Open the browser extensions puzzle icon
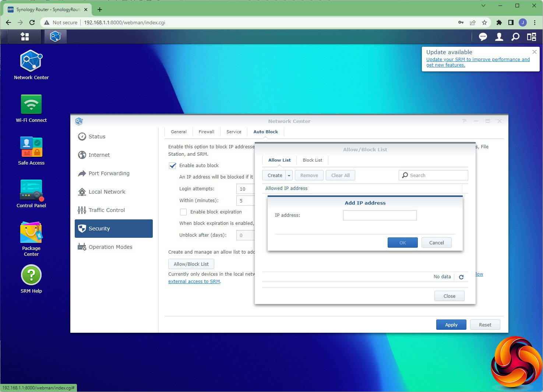This screenshot has height=392, width=543. tap(499, 22)
